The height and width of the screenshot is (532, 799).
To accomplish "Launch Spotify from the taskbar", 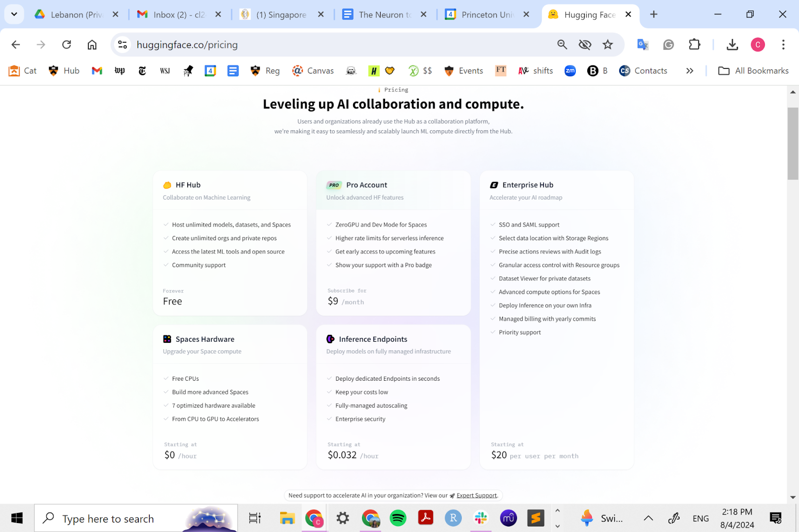I will click(x=398, y=519).
